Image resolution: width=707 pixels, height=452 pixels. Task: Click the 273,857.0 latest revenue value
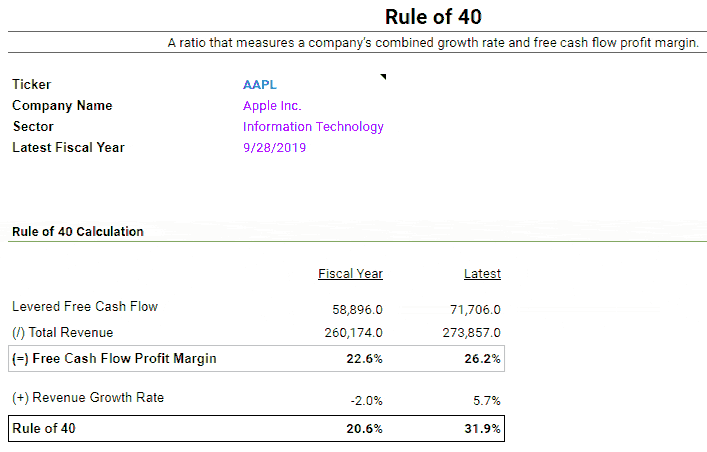click(471, 333)
